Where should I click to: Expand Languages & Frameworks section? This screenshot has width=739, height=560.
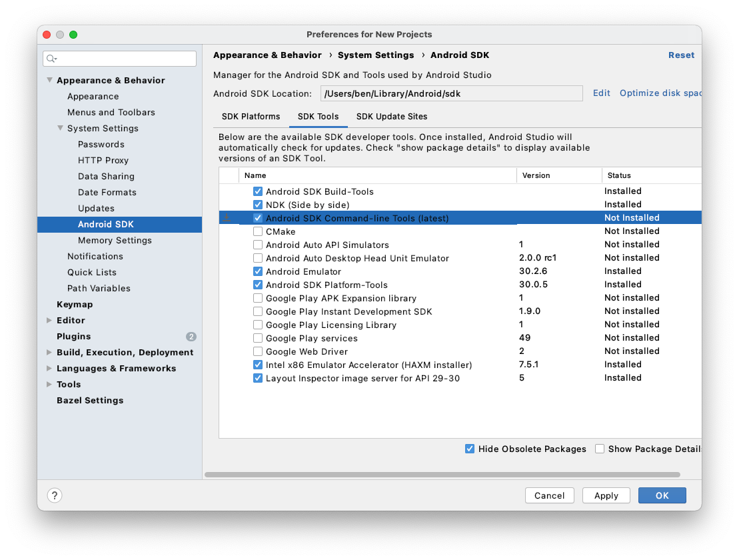(49, 369)
